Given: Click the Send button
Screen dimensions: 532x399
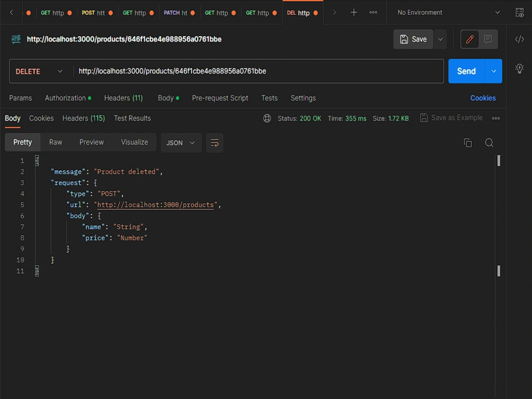Looking at the screenshot, I should (465, 71).
